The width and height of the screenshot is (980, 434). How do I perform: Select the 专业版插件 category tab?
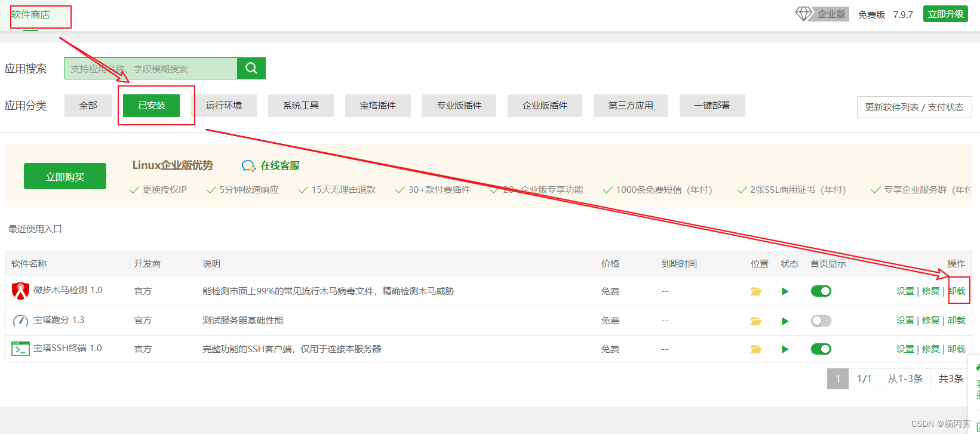tap(459, 106)
